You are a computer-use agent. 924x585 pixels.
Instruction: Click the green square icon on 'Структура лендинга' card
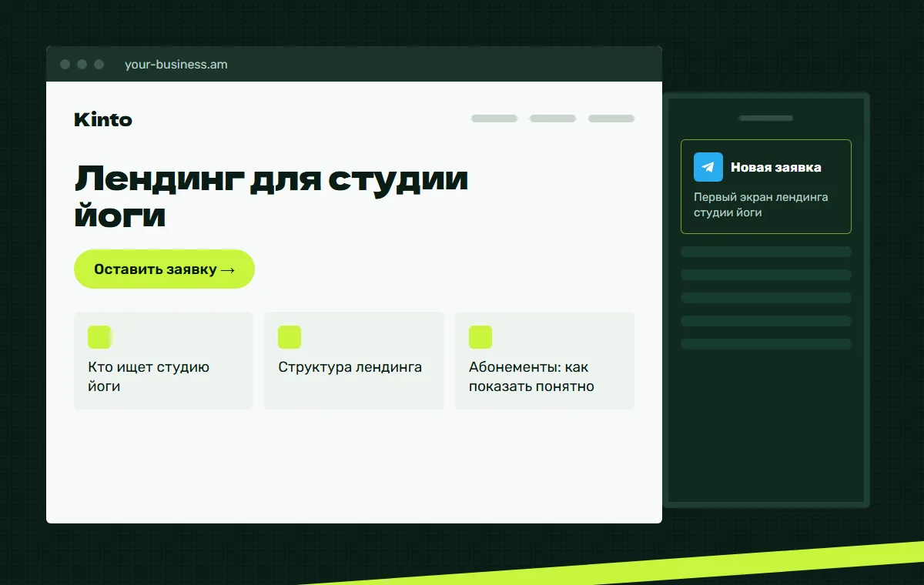click(290, 337)
